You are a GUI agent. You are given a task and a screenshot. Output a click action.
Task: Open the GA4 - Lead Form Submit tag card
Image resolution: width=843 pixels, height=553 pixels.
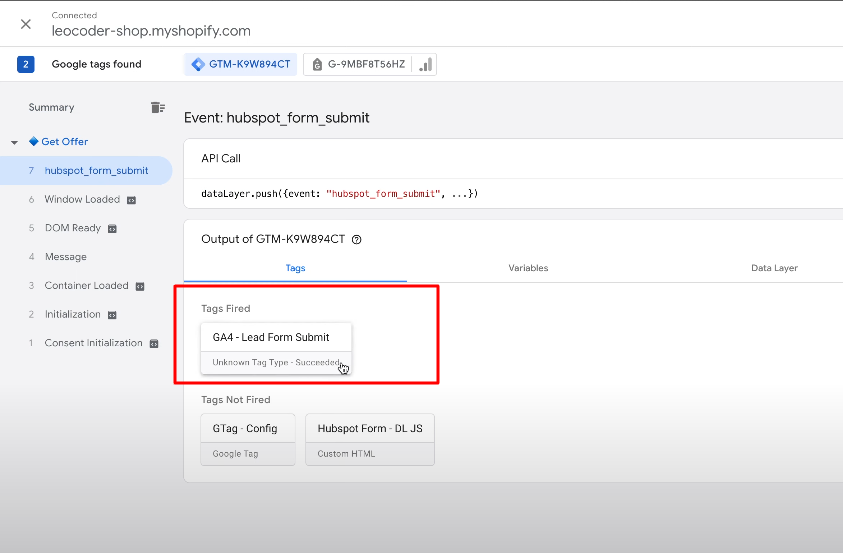click(276, 348)
